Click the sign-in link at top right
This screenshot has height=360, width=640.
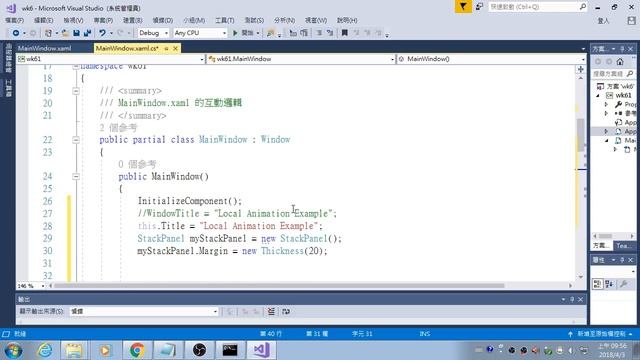[x=603, y=21]
